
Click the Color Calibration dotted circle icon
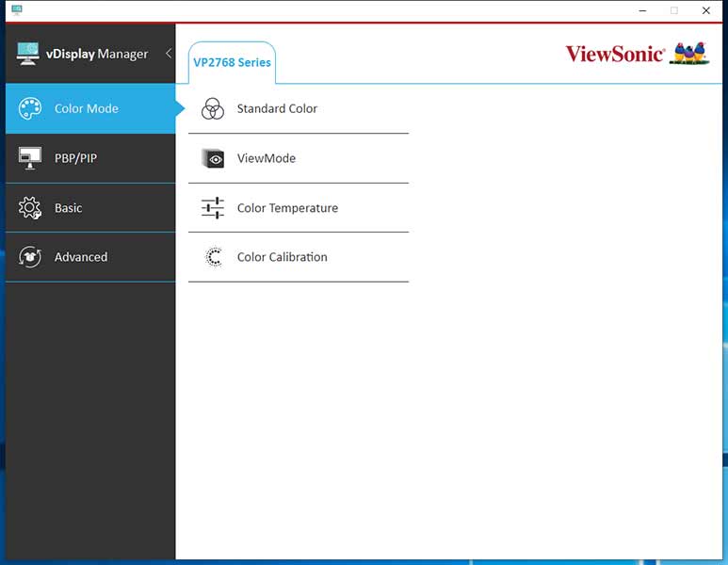214,257
